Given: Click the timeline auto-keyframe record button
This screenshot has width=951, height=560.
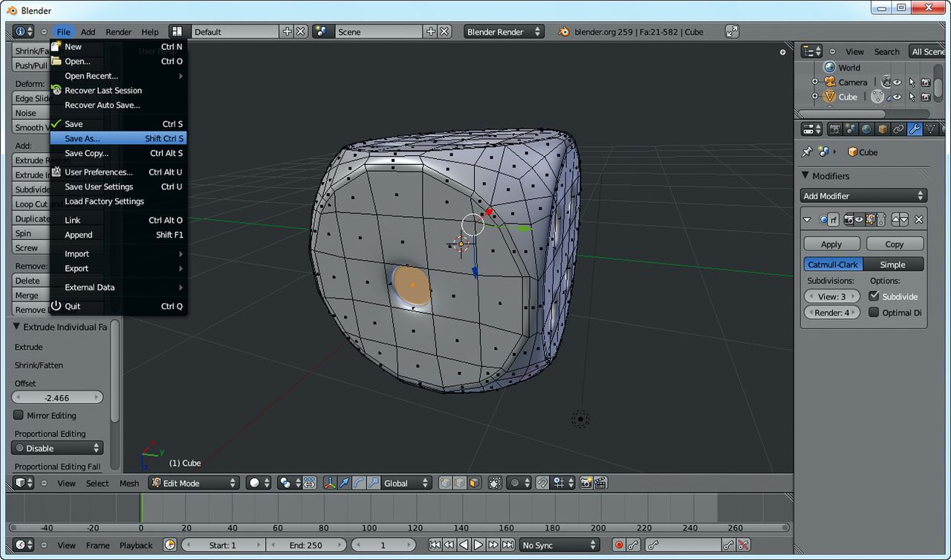Looking at the screenshot, I should click(x=619, y=545).
